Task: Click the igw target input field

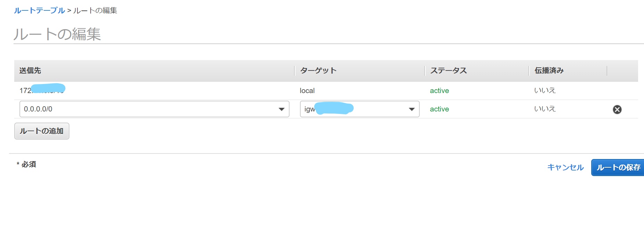Action: (347, 109)
